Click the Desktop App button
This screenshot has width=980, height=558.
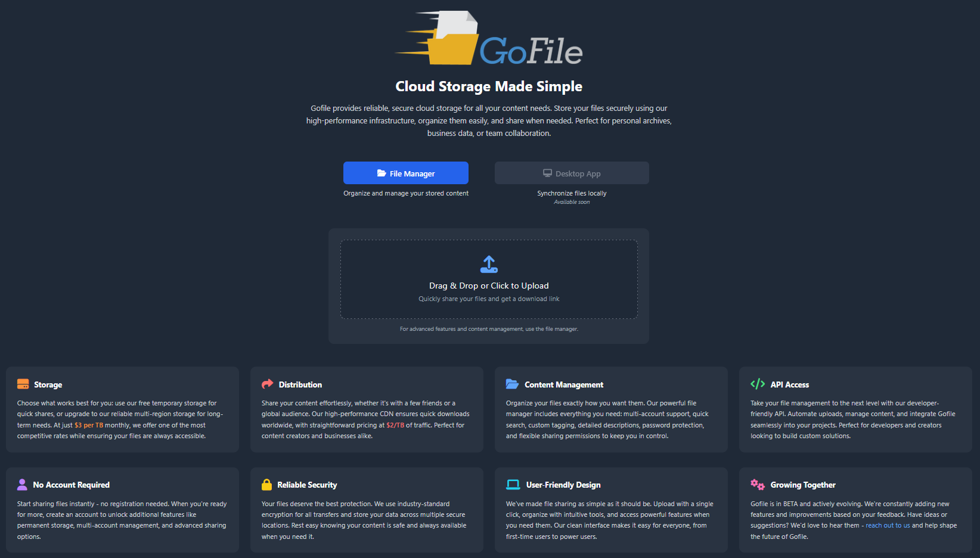tap(572, 173)
